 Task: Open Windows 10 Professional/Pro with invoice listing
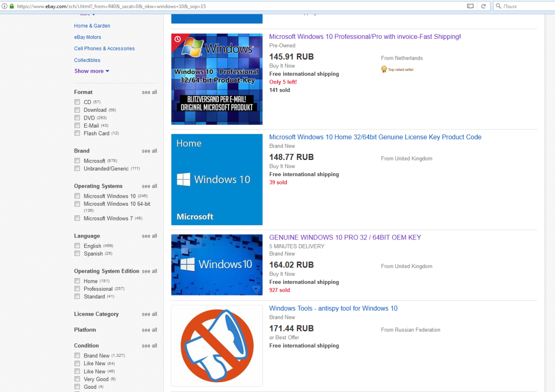tap(365, 37)
